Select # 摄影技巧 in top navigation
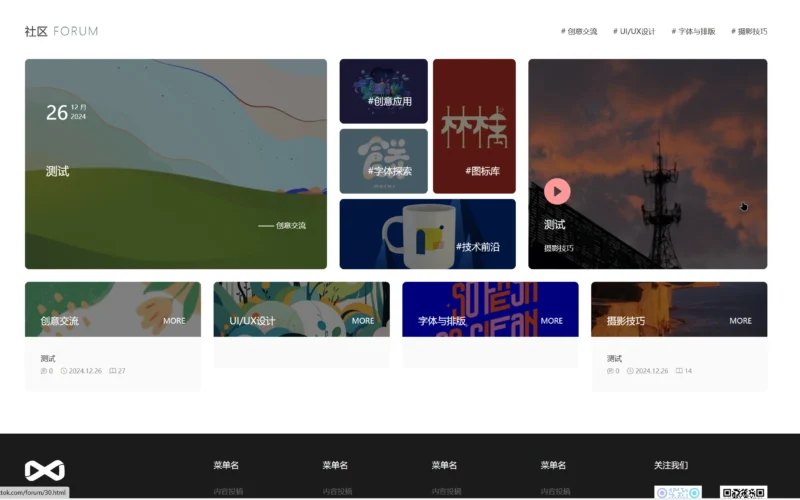 tap(749, 31)
